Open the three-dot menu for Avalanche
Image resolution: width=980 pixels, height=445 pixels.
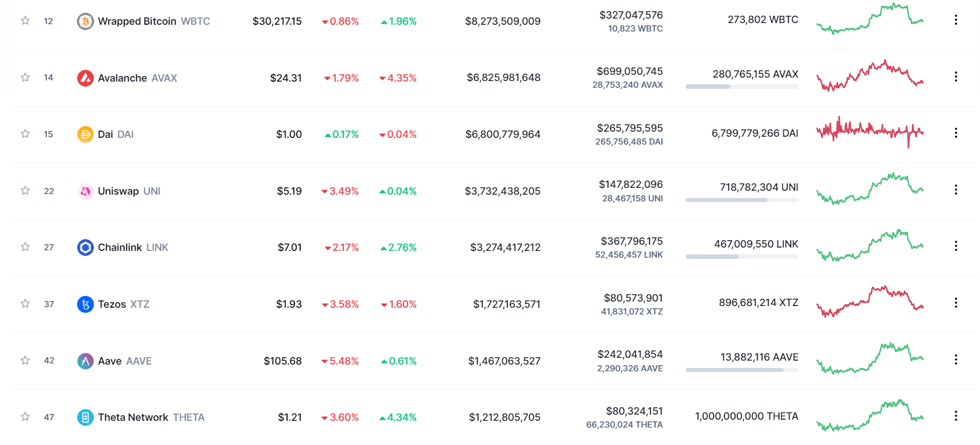pos(955,77)
